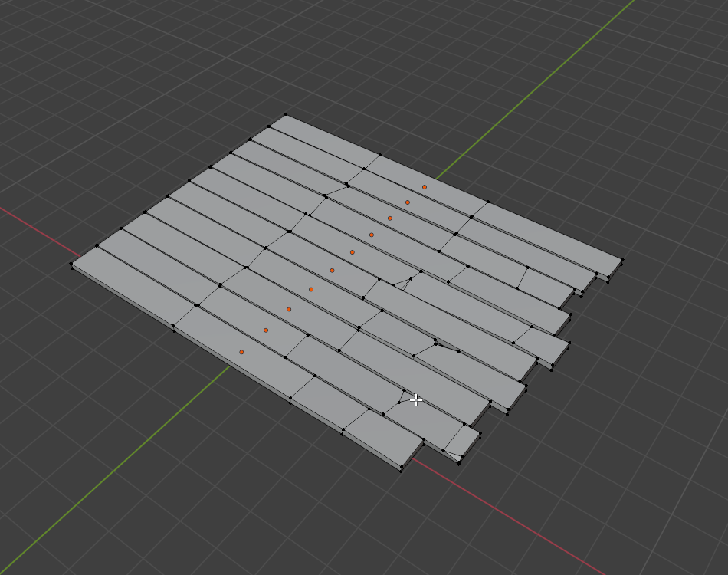Select the mesh's rightmost corner vertex
Image resolution: width=728 pixels, height=575 pixels.
[x=621, y=259]
